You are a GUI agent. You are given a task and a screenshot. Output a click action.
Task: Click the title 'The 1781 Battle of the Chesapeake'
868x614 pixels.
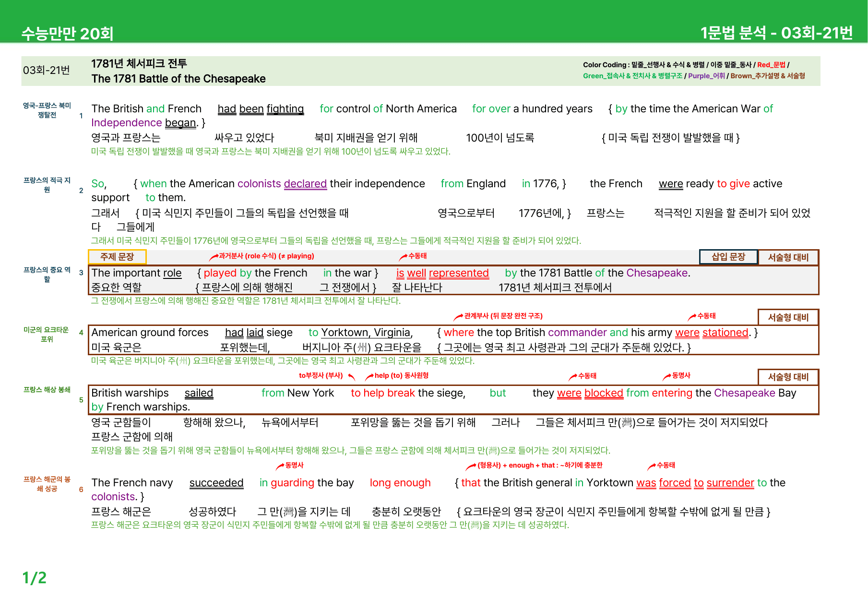point(178,79)
